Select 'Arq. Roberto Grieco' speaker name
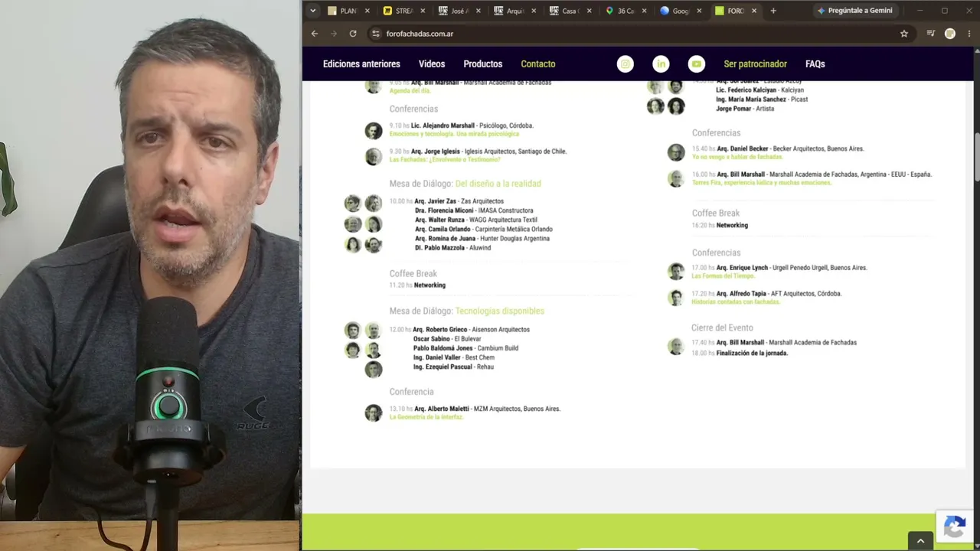 pyautogui.click(x=440, y=330)
